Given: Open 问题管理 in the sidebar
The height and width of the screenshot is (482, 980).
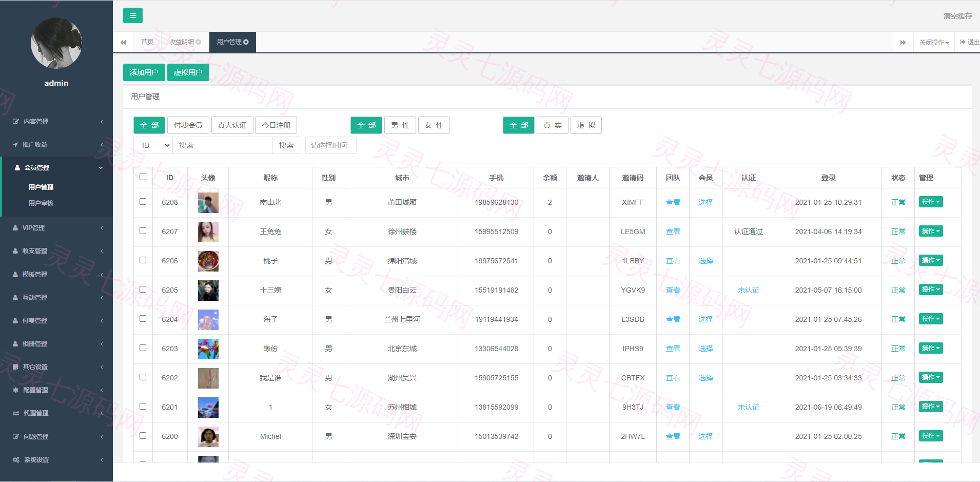Looking at the screenshot, I should (56, 437).
